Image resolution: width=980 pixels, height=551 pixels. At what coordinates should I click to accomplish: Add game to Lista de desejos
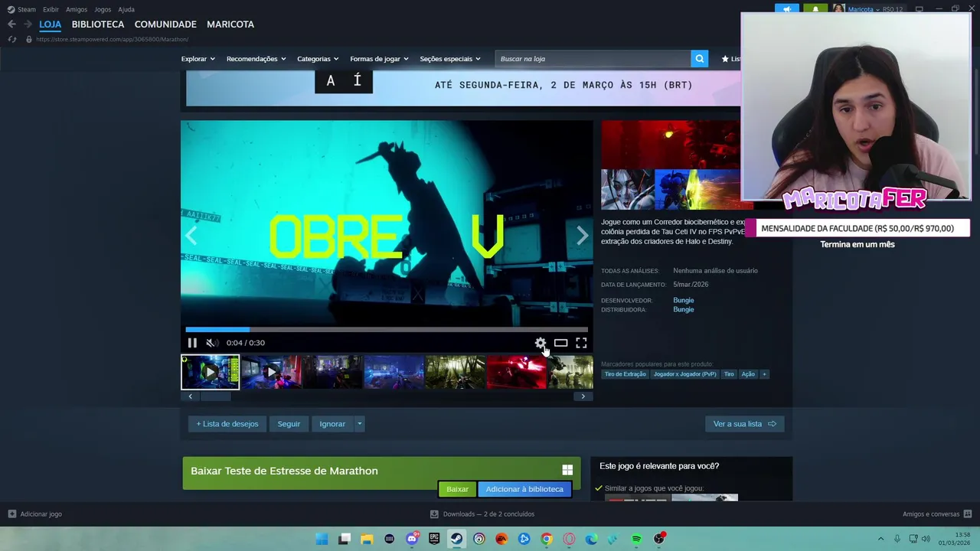coord(227,424)
